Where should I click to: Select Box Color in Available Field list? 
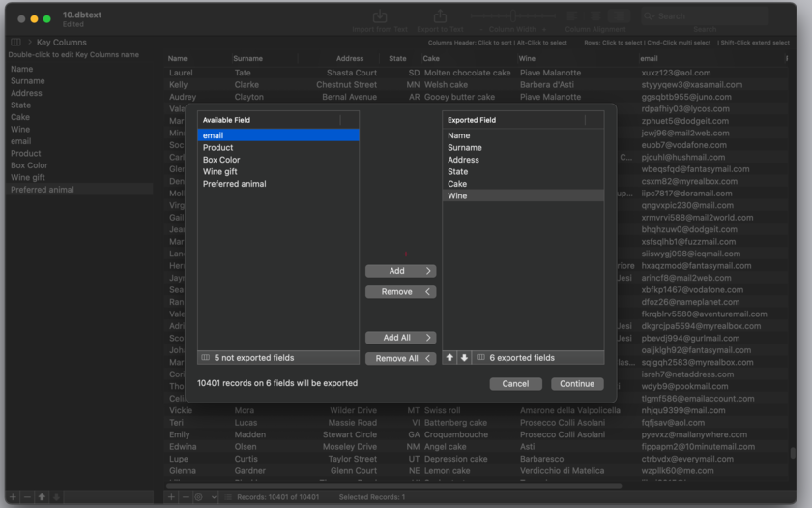tap(278, 160)
